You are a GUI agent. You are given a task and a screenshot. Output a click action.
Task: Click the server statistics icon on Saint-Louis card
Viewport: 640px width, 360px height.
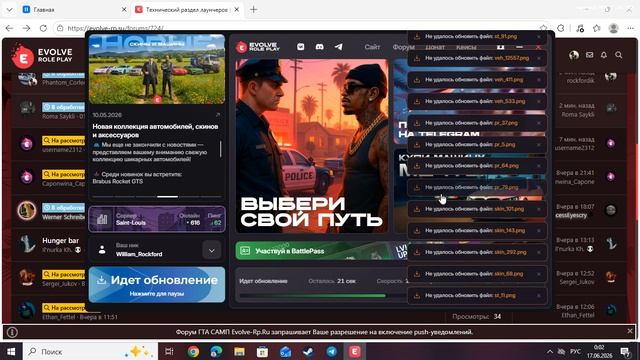pyautogui.click(x=102, y=219)
